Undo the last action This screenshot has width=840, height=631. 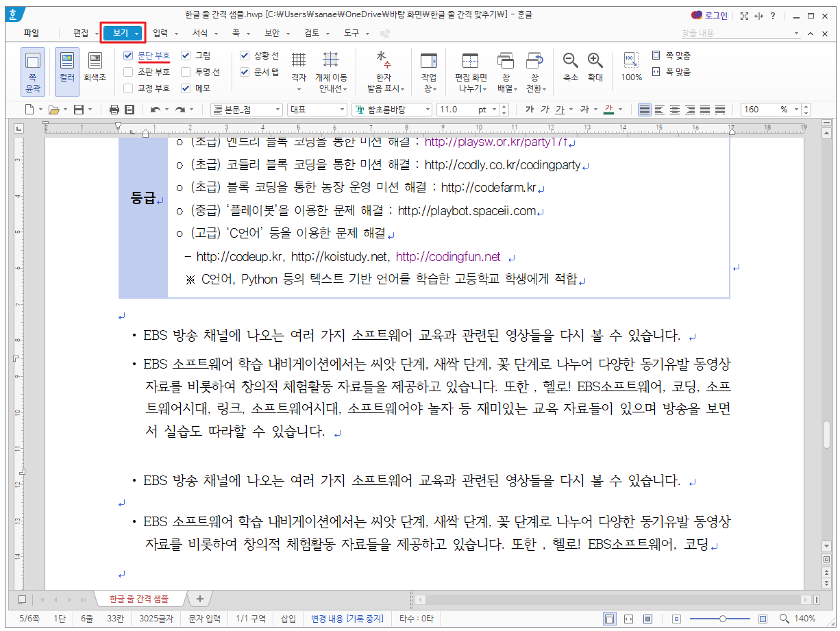[155, 110]
